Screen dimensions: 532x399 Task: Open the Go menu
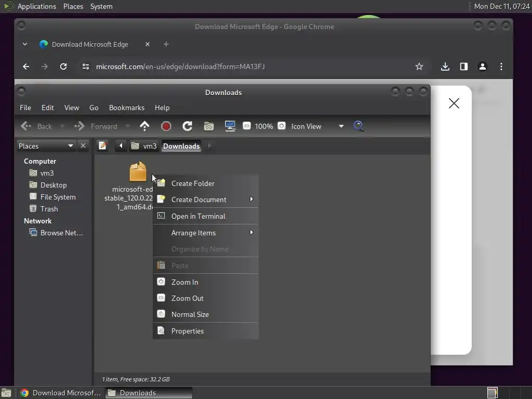click(x=94, y=108)
